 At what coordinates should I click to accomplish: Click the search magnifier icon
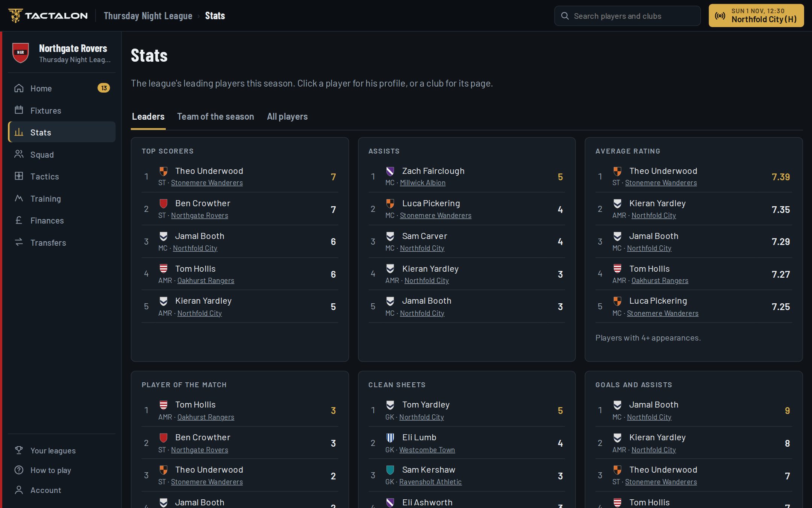click(565, 16)
